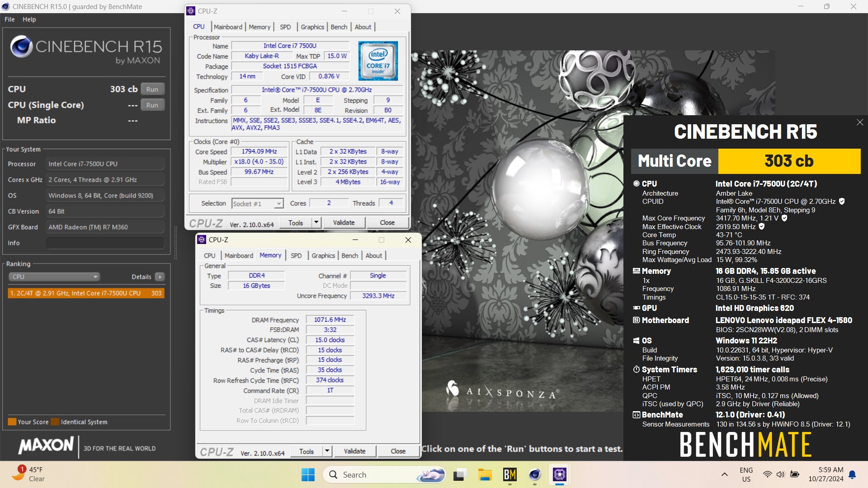Viewport: 868px width, 488px height.
Task: Click the CPU-Z icon in the top window title bar
Action: (191, 11)
